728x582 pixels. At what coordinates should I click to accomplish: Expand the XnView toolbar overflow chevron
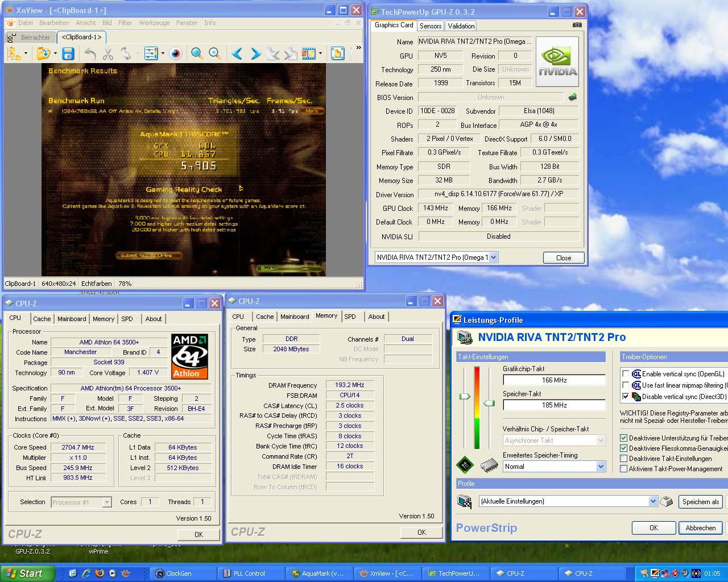click(358, 48)
